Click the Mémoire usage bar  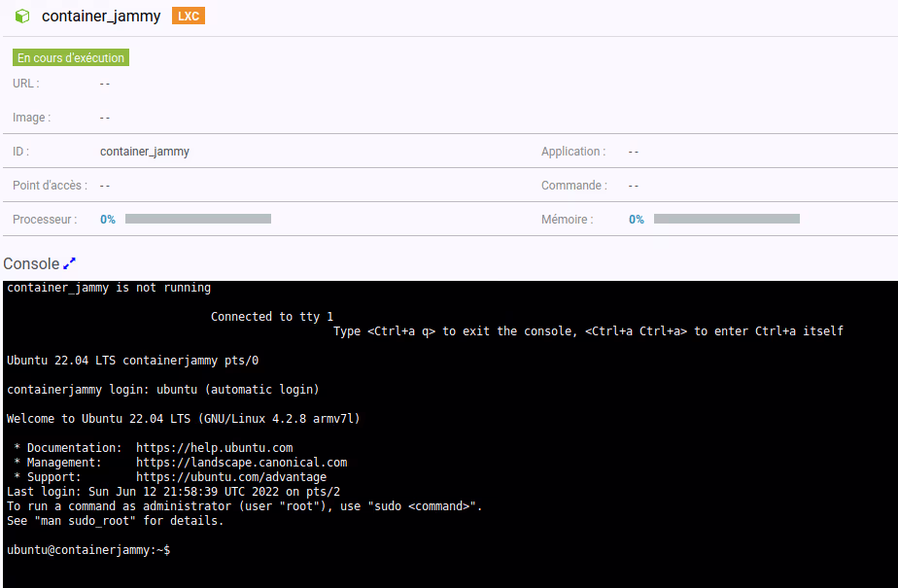[x=726, y=220]
